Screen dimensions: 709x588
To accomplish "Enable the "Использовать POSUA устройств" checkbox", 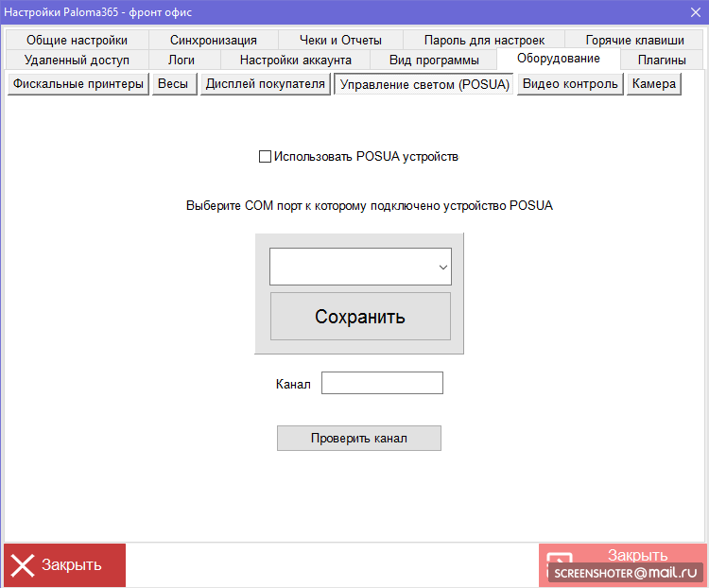I will [x=265, y=157].
